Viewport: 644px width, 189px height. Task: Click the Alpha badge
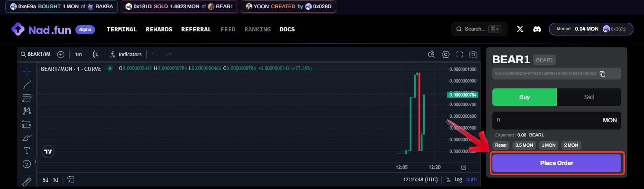(x=85, y=29)
